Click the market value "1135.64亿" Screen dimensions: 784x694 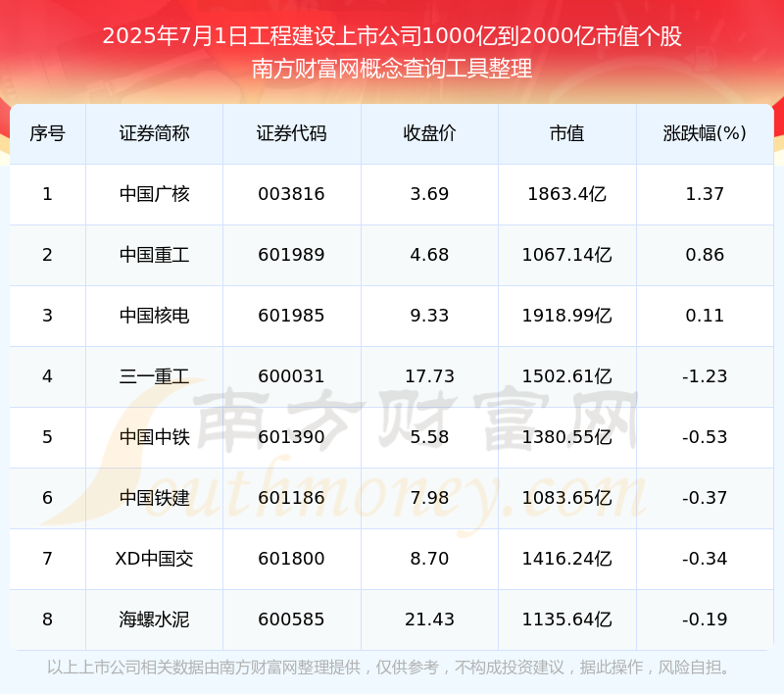[567, 620]
